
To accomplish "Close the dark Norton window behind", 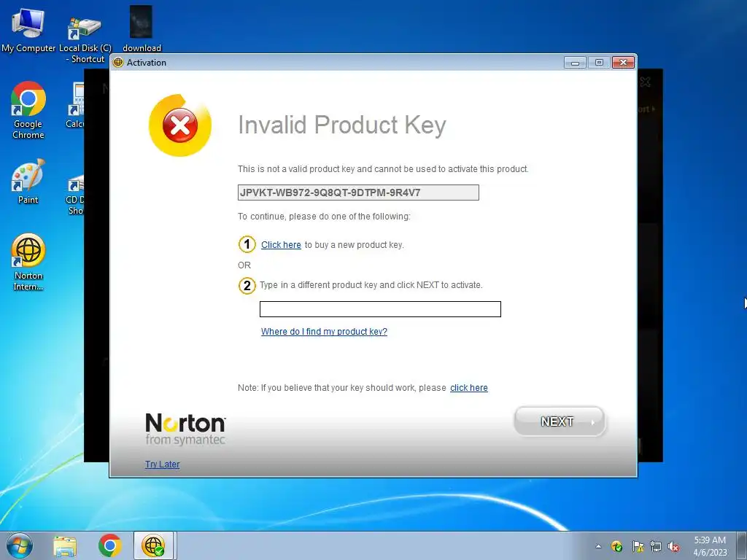I will [645, 82].
